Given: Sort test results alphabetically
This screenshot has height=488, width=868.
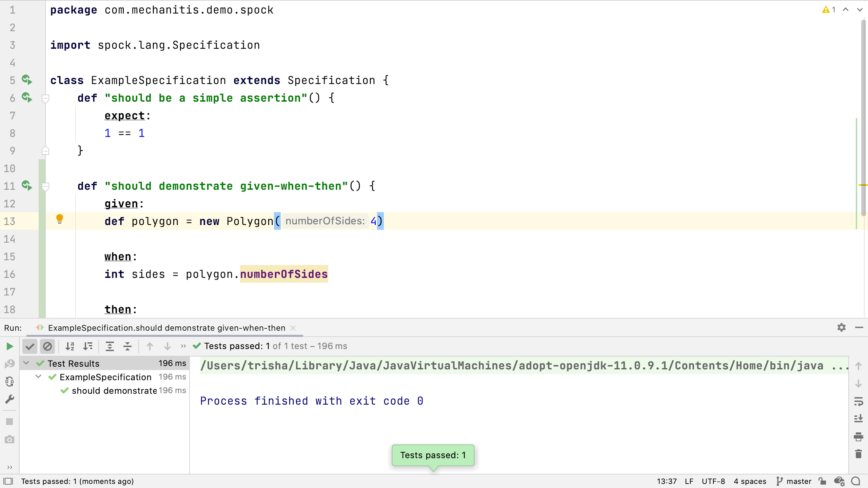Looking at the screenshot, I should (70, 346).
